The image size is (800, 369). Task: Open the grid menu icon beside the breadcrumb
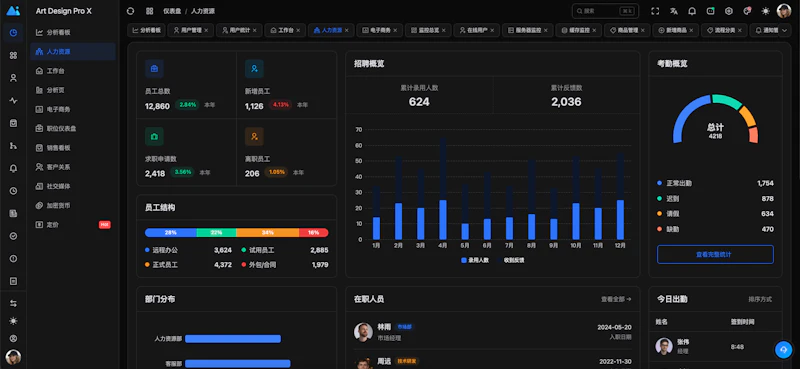(149, 11)
